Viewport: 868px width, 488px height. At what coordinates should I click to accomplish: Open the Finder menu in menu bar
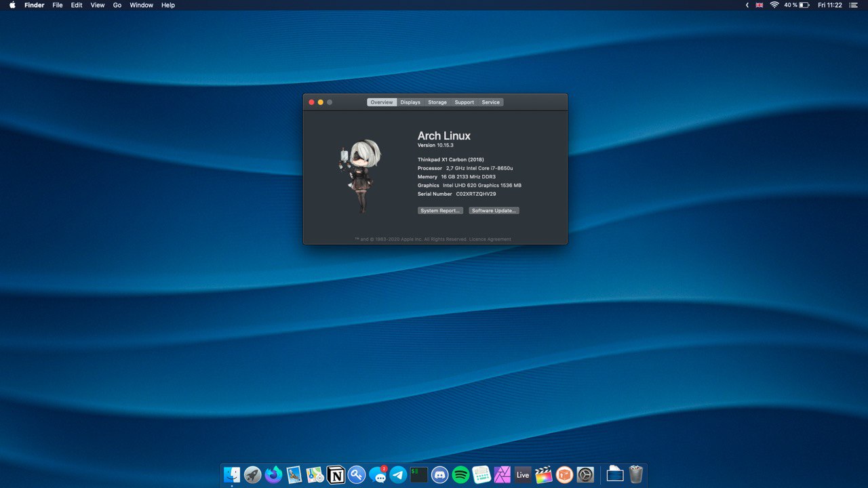(34, 5)
